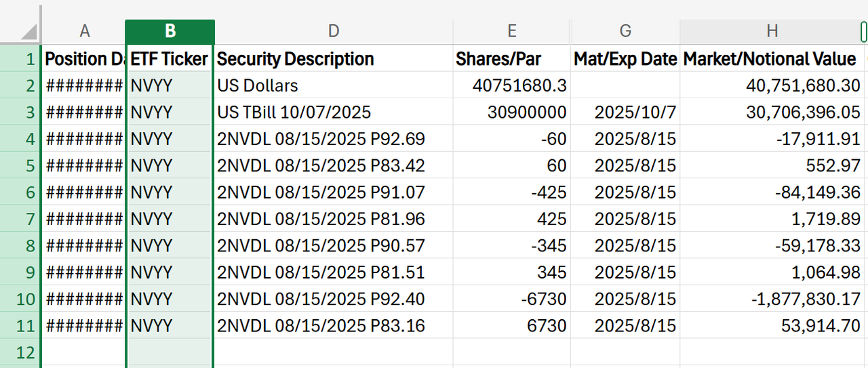Select the 2NVDL 08/15/2025 P83.16 cell
868x368 pixels.
[x=334, y=325]
